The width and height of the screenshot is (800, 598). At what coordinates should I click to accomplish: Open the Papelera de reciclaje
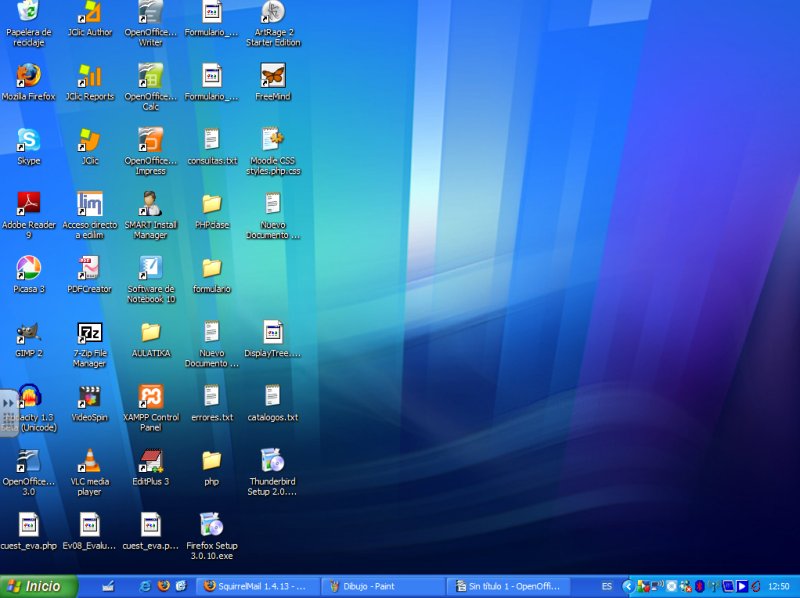[x=28, y=14]
